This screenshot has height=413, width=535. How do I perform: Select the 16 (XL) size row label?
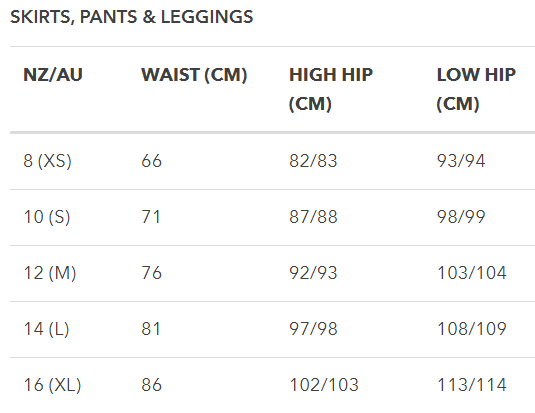[x=52, y=385]
